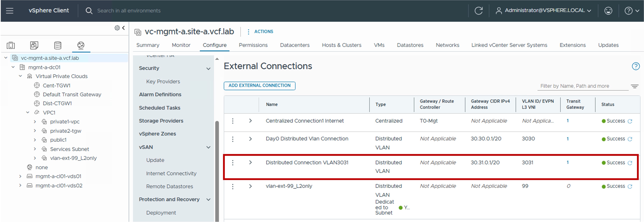This screenshot has height=222, width=644.
Task: Click the navigator settings gear icon
Action: (117, 28)
